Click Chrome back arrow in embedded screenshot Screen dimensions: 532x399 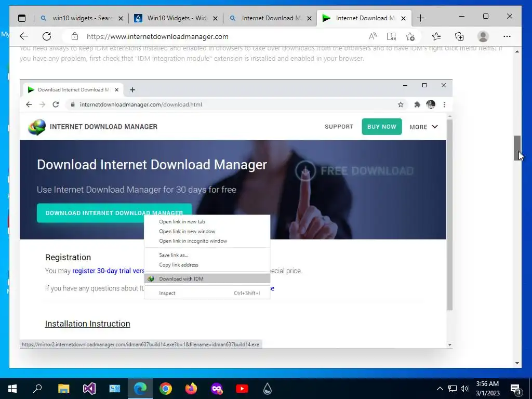[x=29, y=104]
